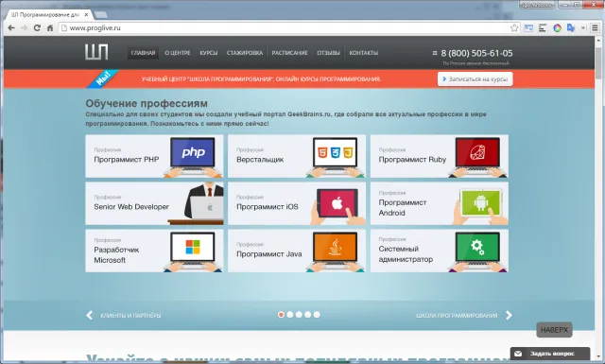Open the Программист Android card
This screenshot has width=605, height=364.
[440, 203]
